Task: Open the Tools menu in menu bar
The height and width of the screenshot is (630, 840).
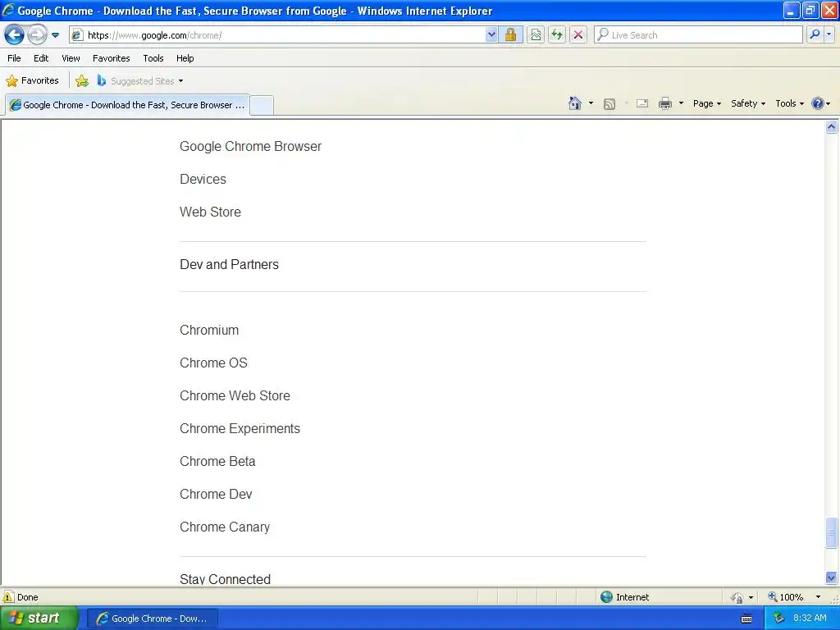Action: (x=153, y=58)
